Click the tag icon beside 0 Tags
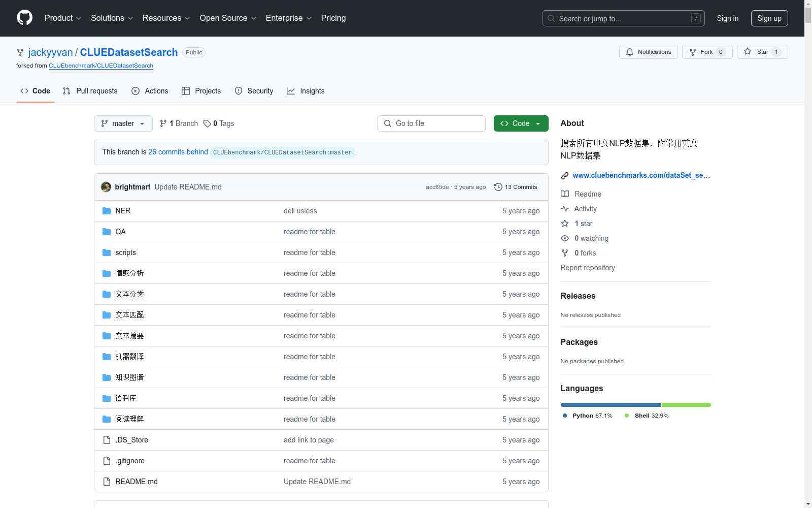Screen dimensions: 812x508 pos(207,123)
